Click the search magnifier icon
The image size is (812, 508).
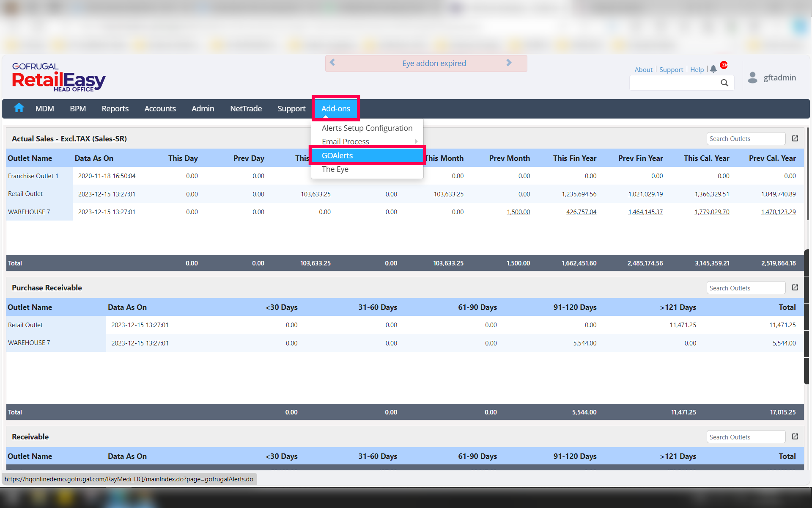tap(724, 83)
